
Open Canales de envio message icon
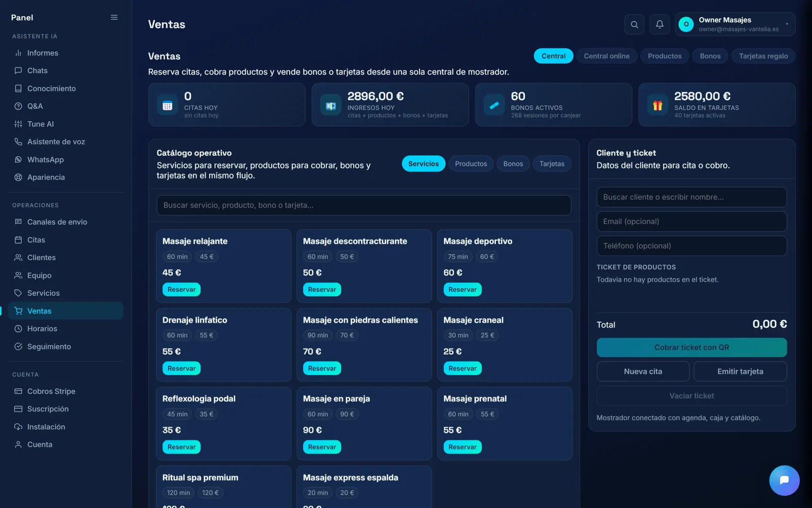pos(18,222)
